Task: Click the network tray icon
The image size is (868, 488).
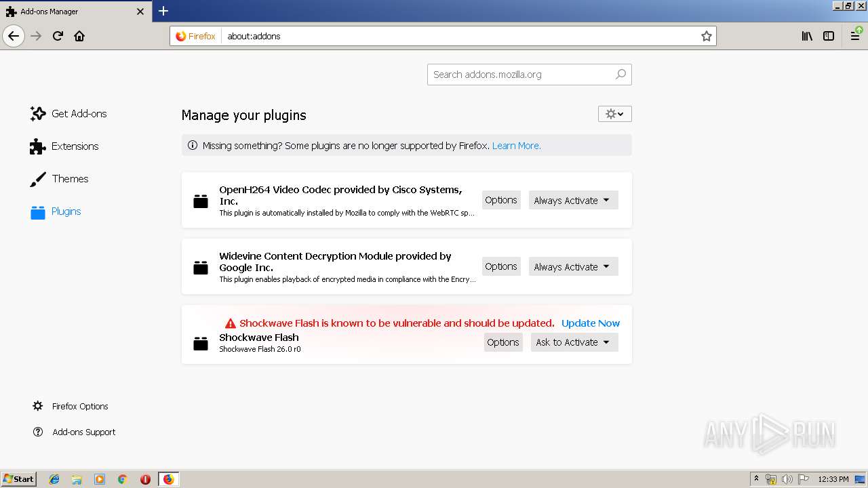Action: [x=771, y=479]
